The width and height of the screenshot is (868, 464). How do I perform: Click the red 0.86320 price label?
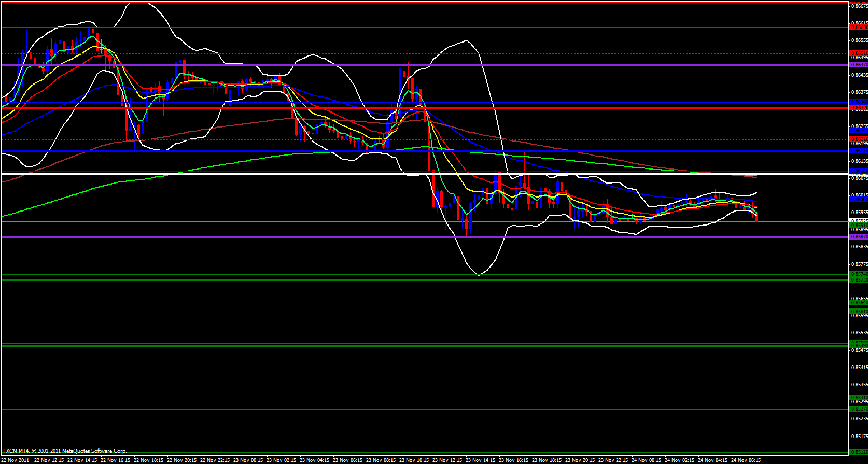point(858,108)
